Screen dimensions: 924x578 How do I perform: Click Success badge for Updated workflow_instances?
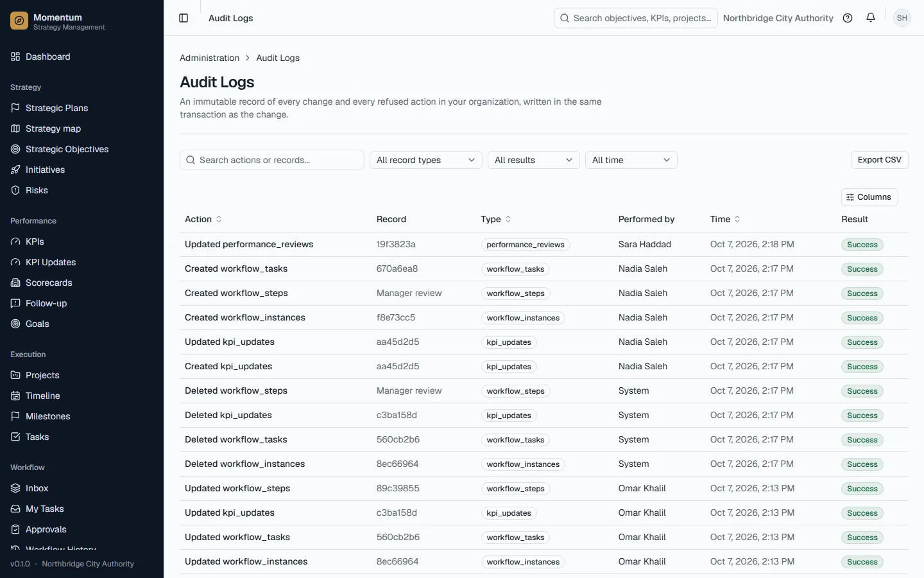point(862,562)
